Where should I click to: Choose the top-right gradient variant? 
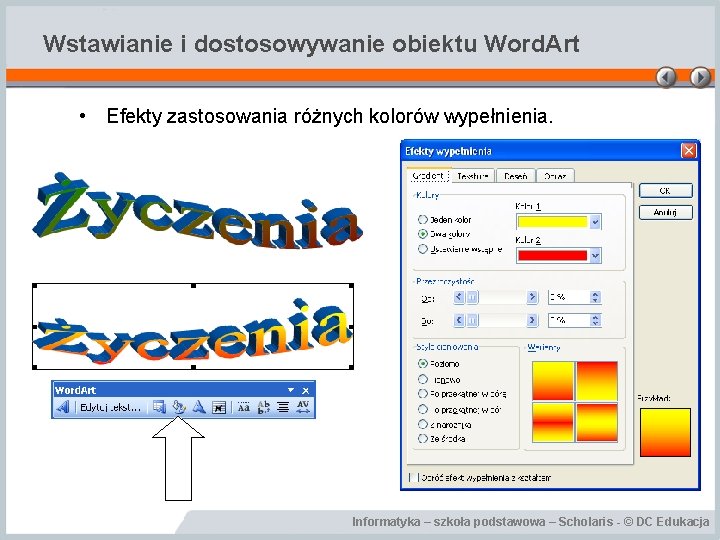click(x=597, y=381)
